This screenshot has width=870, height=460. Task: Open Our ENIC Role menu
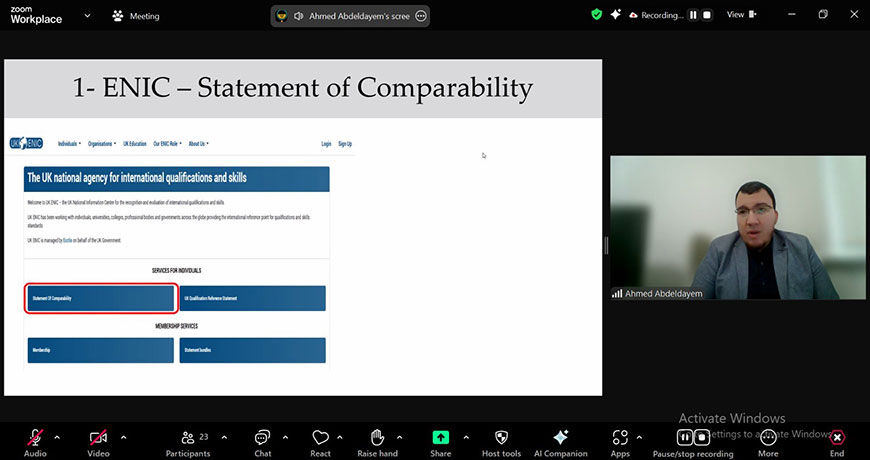point(167,144)
